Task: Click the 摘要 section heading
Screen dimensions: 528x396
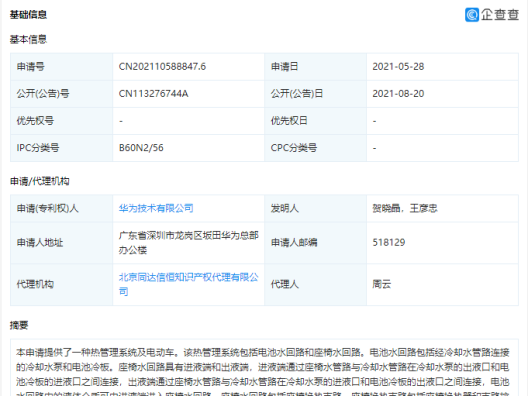Action: (x=19, y=325)
